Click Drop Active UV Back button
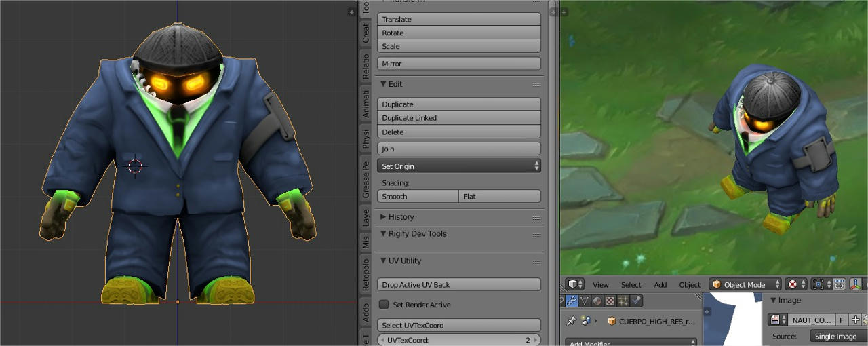868x346 pixels. tap(459, 285)
